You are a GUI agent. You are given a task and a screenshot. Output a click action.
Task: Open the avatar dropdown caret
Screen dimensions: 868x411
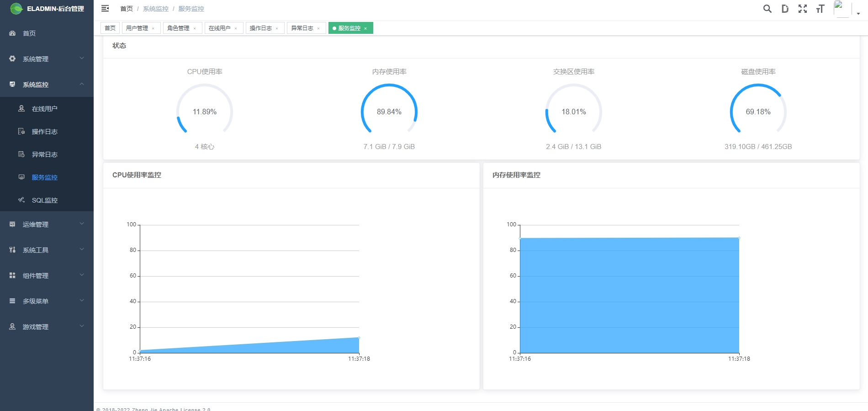pos(858,13)
